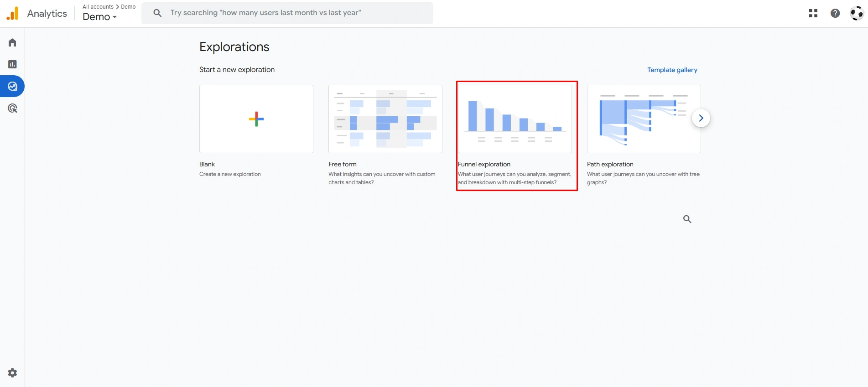Click into the Analytics search field

click(287, 13)
